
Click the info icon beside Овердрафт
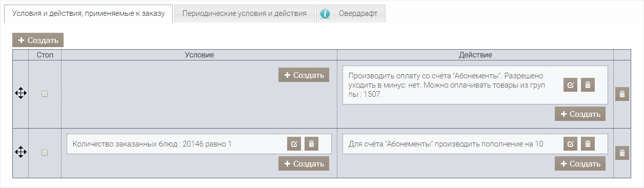[325, 14]
